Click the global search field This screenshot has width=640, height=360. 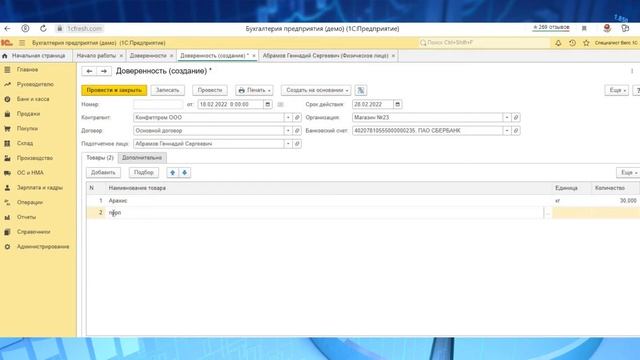coord(484,42)
